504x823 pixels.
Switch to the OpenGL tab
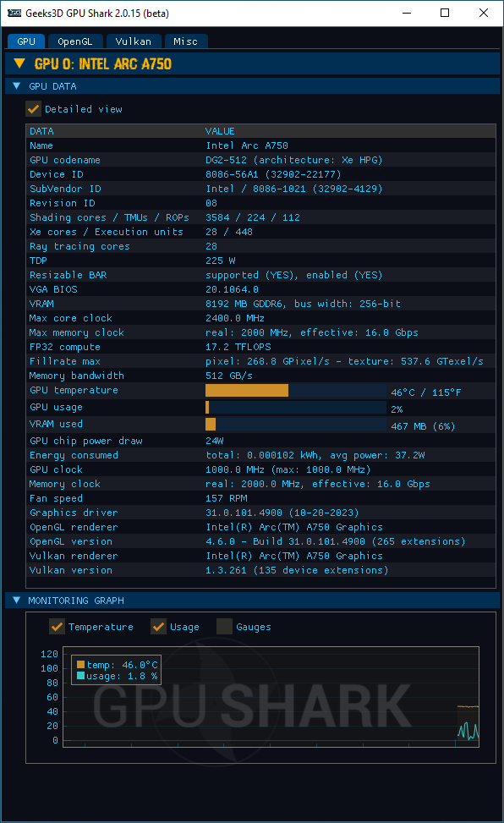(74, 41)
